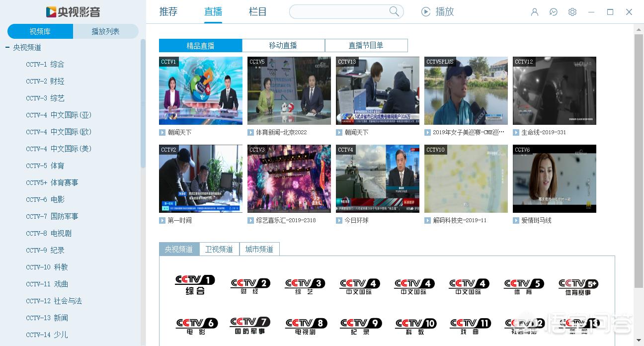Click play icon beside 第一时间
The image size is (644, 346).
coord(162,220)
